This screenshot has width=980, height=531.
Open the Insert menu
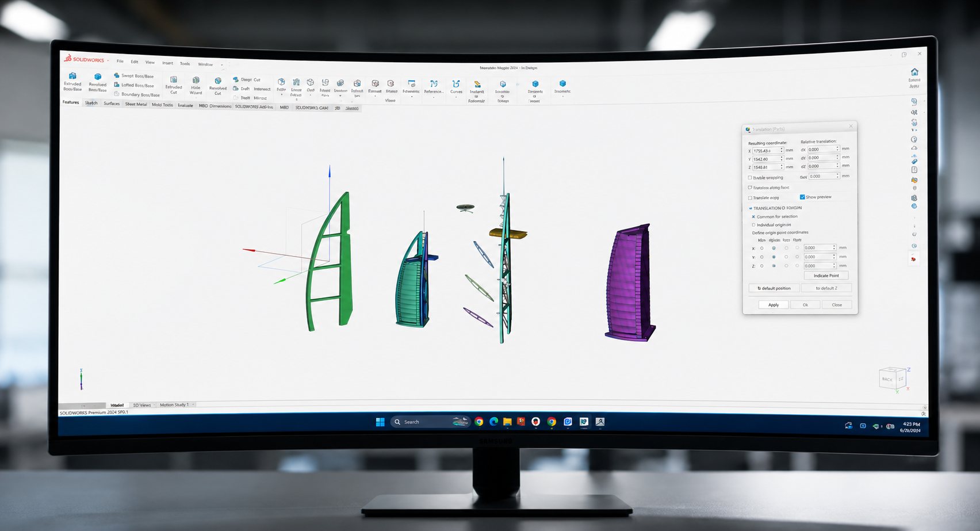[168, 63]
